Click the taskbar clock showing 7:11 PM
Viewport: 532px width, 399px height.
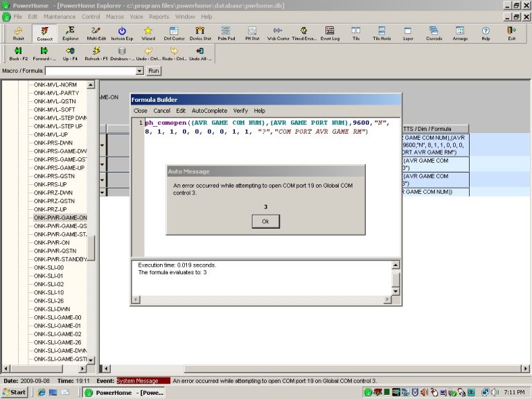(515, 392)
